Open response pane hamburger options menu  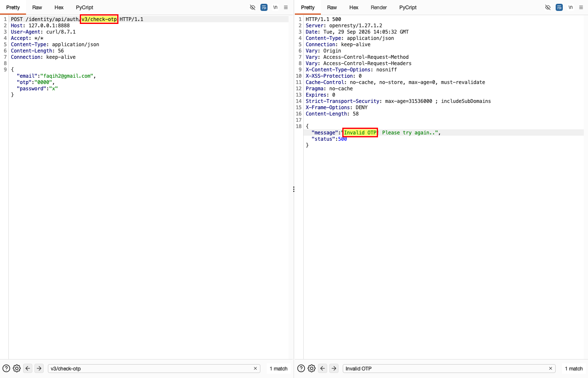(581, 7)
